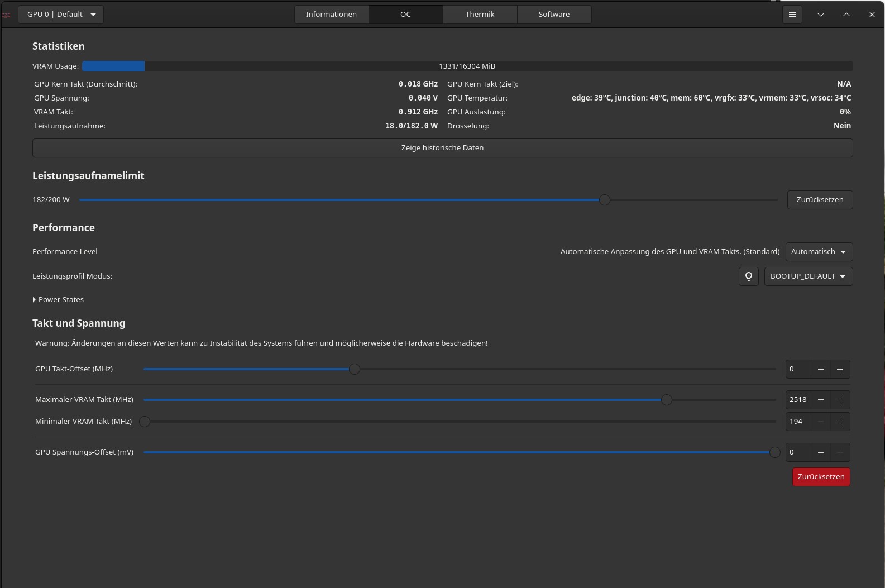Click the GPU Takt-Offset value field
The height and width of the screenshot is (588, 885).
tap(798, 369)
